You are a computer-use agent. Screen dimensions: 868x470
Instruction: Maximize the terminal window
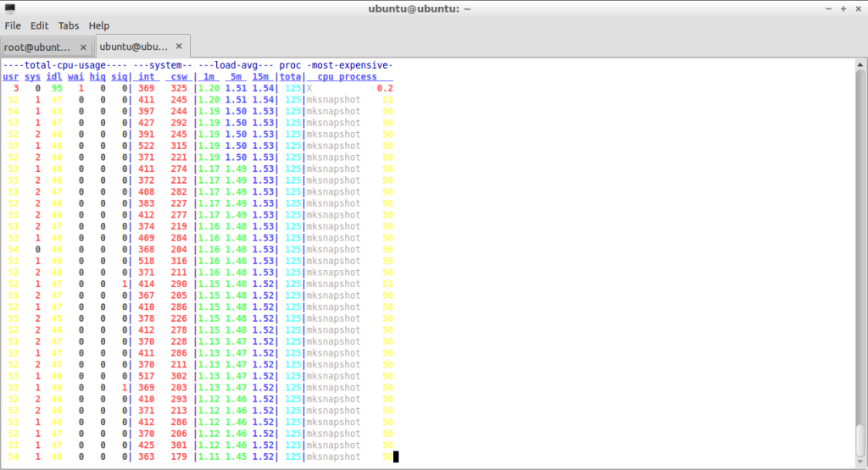pyautogui.click(x=843, y=8)
